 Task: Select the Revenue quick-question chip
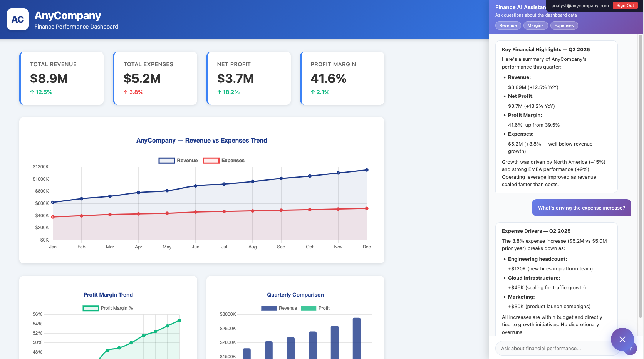pos(508,25)
